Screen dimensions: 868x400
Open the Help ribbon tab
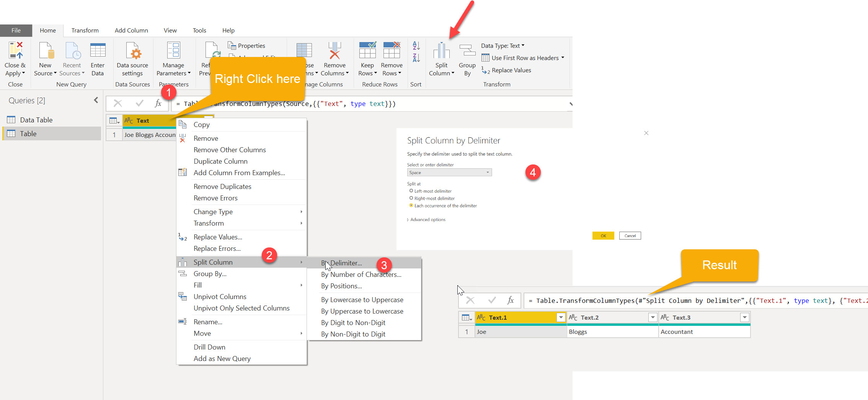click(228, 31)
